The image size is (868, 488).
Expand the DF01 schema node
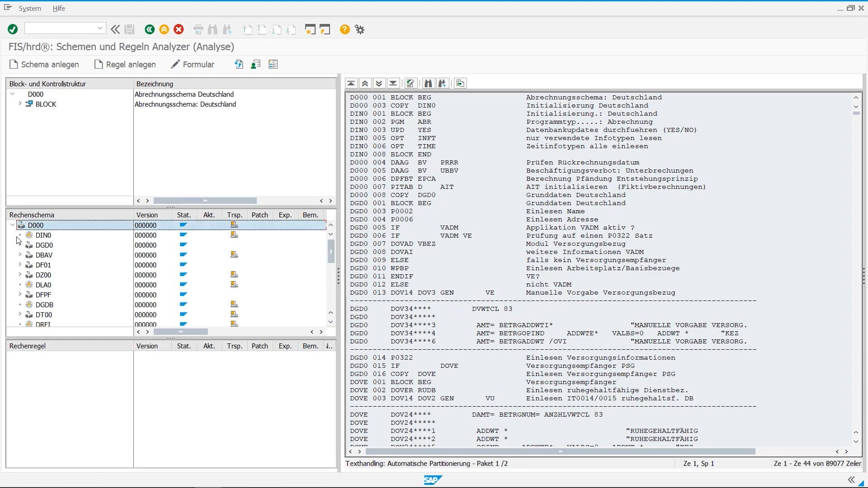(20, 265)
